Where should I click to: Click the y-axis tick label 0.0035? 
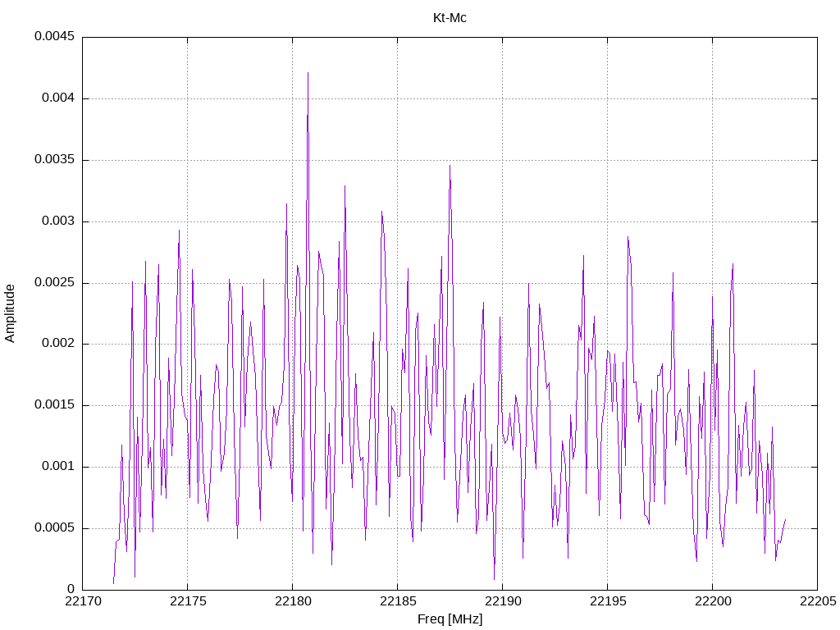click(x=55, y=160)
